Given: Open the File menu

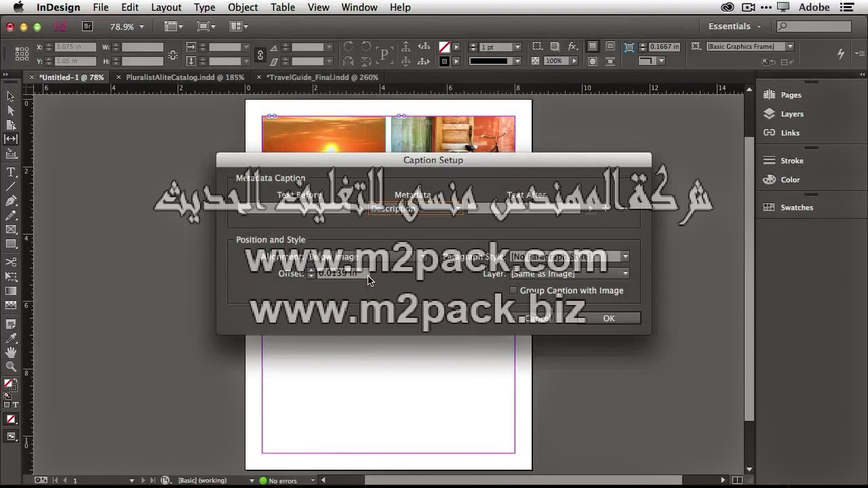Looking at the screenshot, I should [100, 7].
